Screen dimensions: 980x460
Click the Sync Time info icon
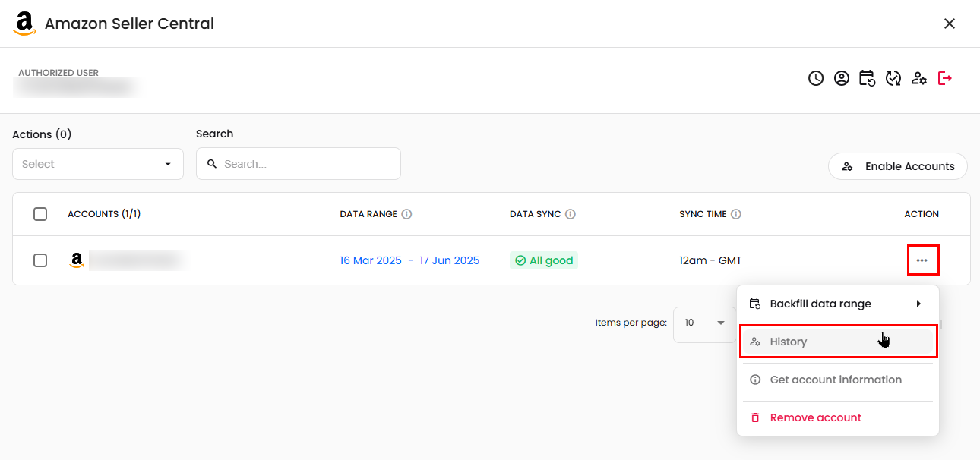pyautogui.click(x=736, y=214)
